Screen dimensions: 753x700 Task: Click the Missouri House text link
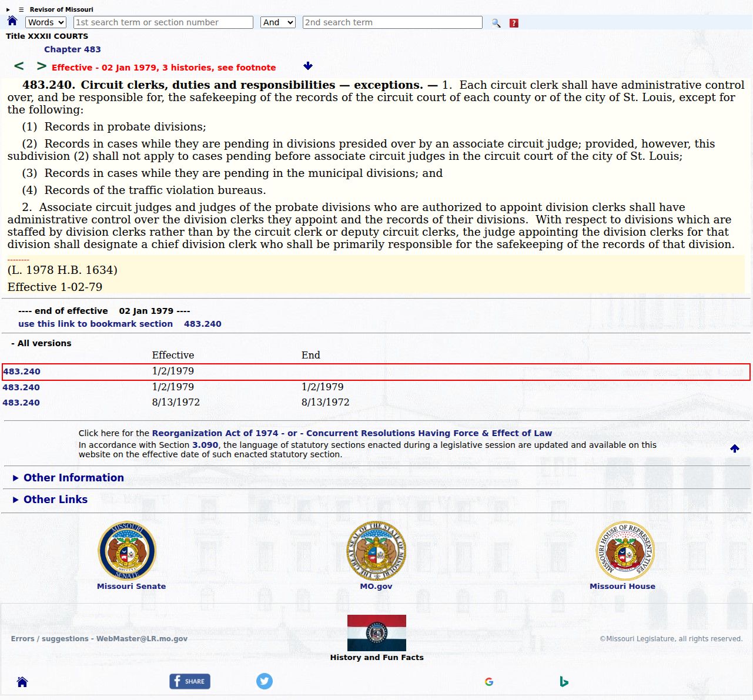[623, 586]
